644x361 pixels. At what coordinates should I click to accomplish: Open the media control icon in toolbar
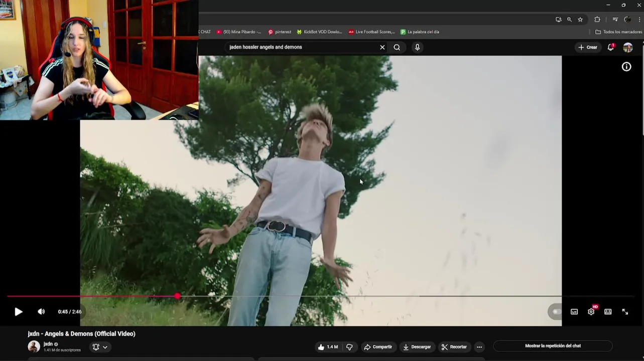[x=615, y=20]
